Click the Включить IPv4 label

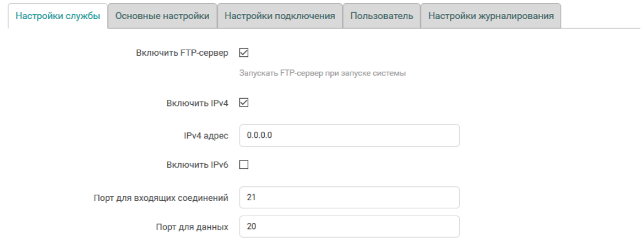click(x=197, y=103)
